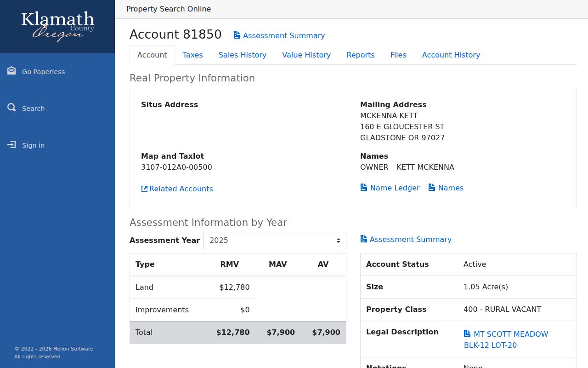Click the property class 400 - RURAL VACANT
The image size is (588, 368).
[502, 309]
